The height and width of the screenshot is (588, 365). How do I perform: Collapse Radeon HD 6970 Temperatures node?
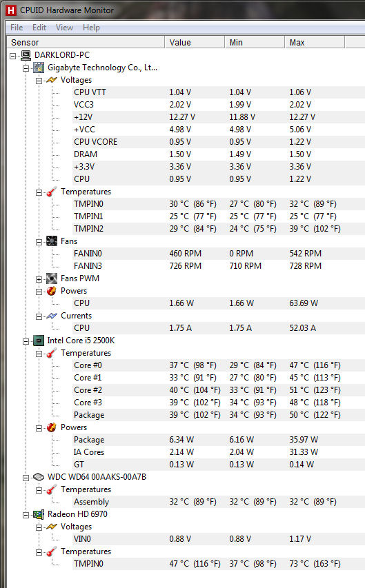39,552
